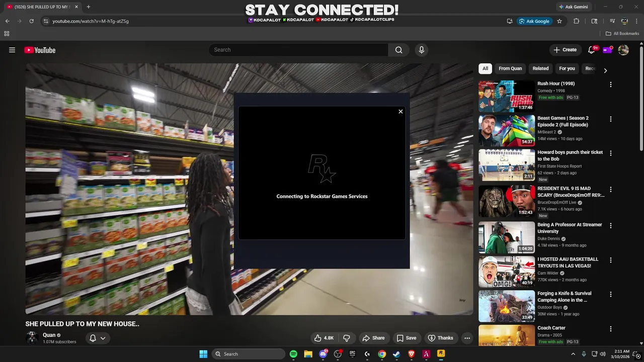Open Chrome extensions puzzle icon
This screenshot has width=644, height=362.
pyautogui.click(x=577, y=21)
